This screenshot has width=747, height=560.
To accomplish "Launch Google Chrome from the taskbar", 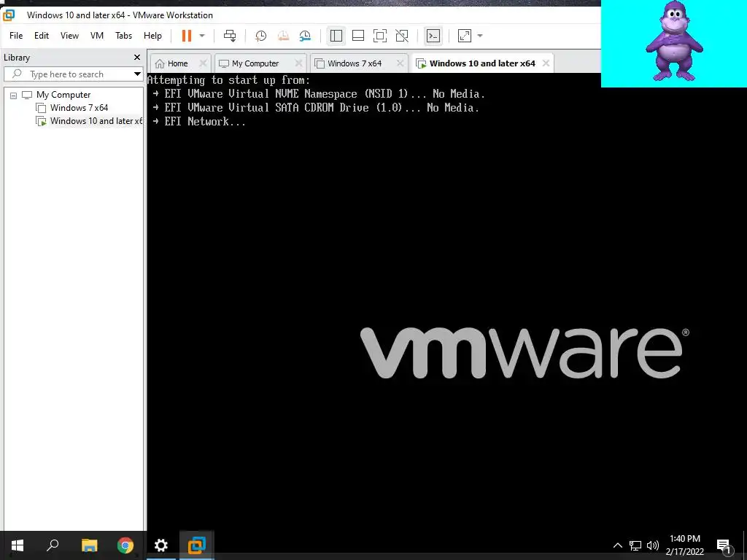I will click(x=125, y=545).
